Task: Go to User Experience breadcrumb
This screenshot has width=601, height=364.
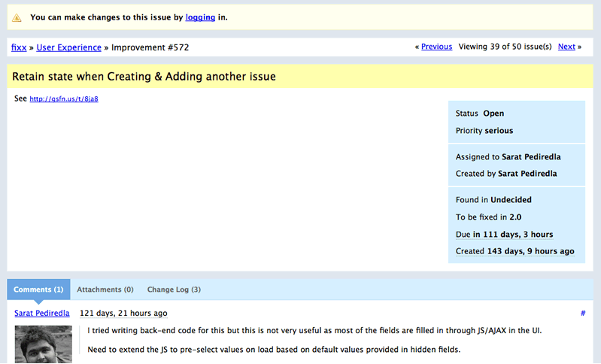Action: click(x=69, y=47)
